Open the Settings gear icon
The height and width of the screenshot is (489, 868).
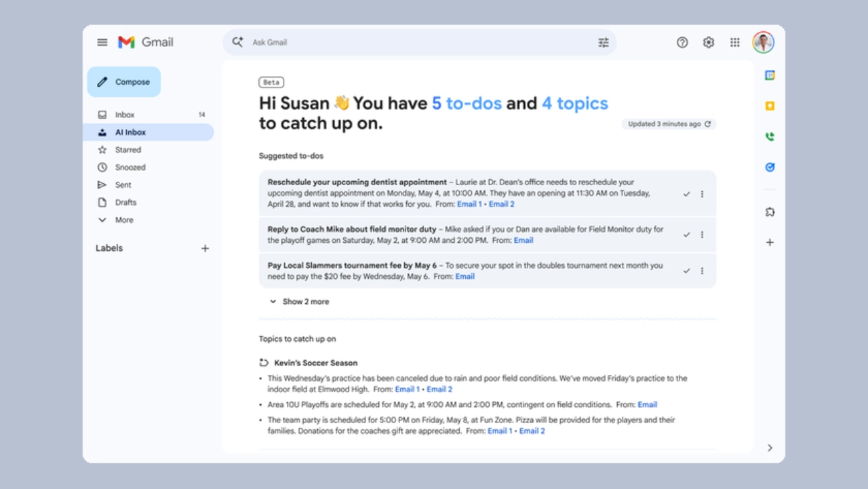[x=709, y=43]
